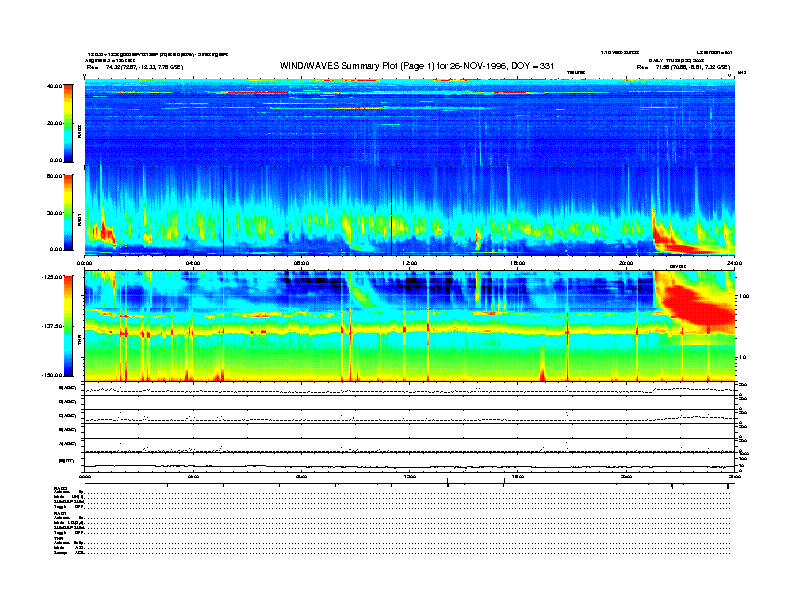Click the -125.00 value on TNR scale
This screenshot has height=612, width=792.
(x=52, y=277)
